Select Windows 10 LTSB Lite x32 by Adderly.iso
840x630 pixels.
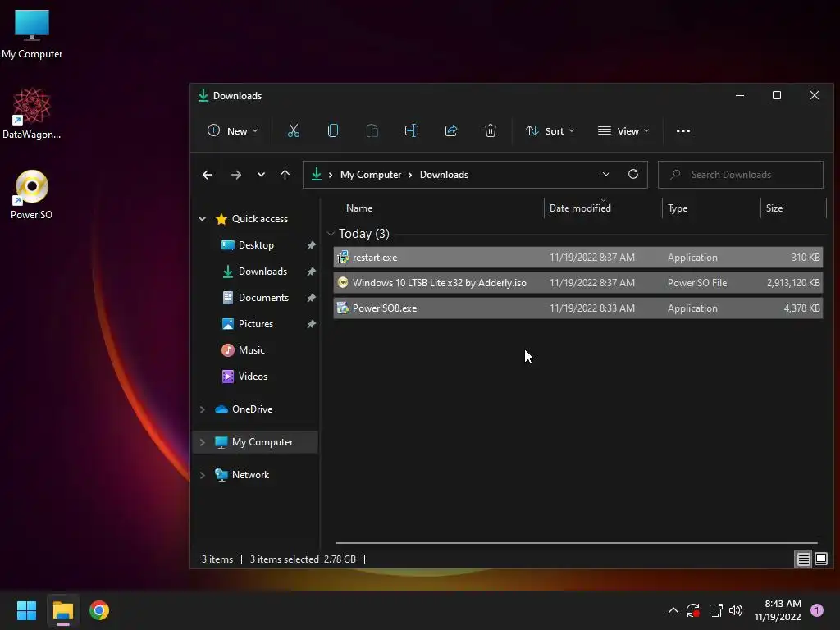click(x=440, y=283)
